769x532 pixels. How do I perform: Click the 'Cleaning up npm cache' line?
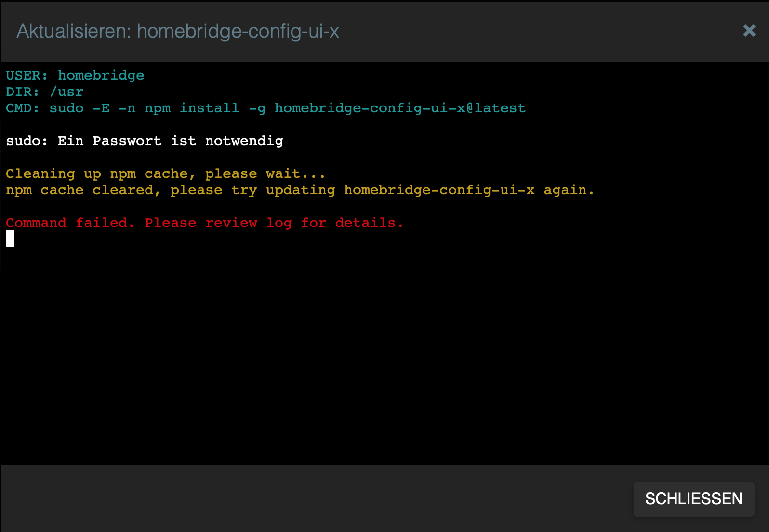pos(165,173)
